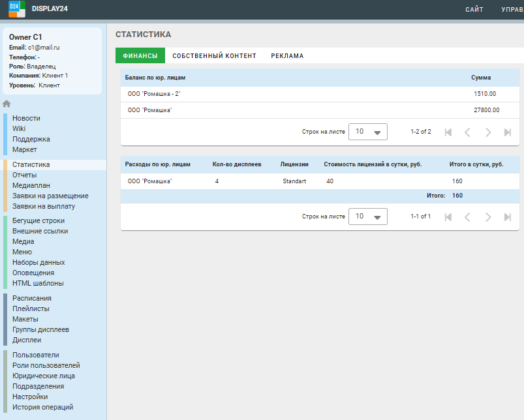Open Плейлисты in the sidebar
The height and width of the screenshot is (420, 524).
point(31,308)
